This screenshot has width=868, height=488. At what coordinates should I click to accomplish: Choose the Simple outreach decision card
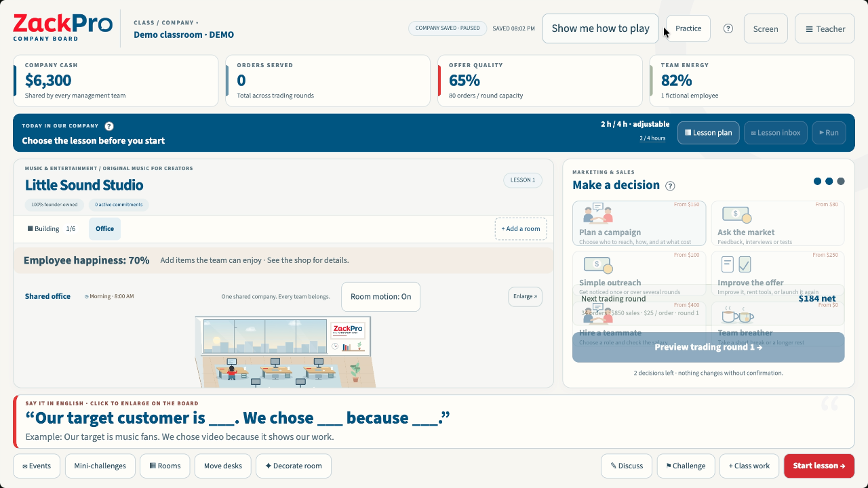click(x=639, y=274)
